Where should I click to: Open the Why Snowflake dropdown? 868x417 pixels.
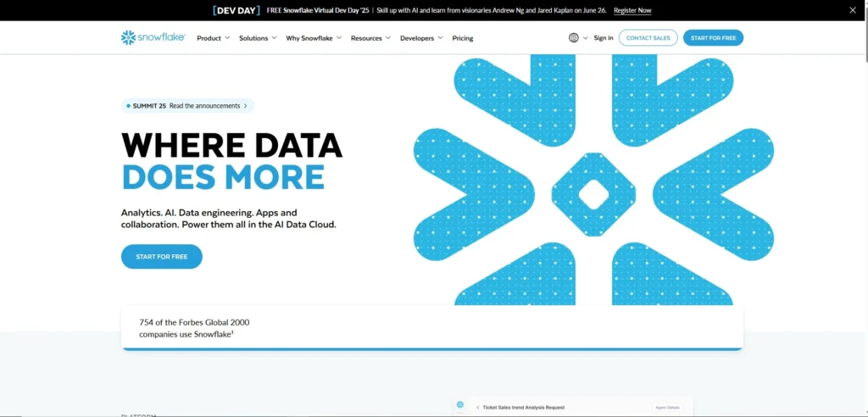tap(314, 38)
